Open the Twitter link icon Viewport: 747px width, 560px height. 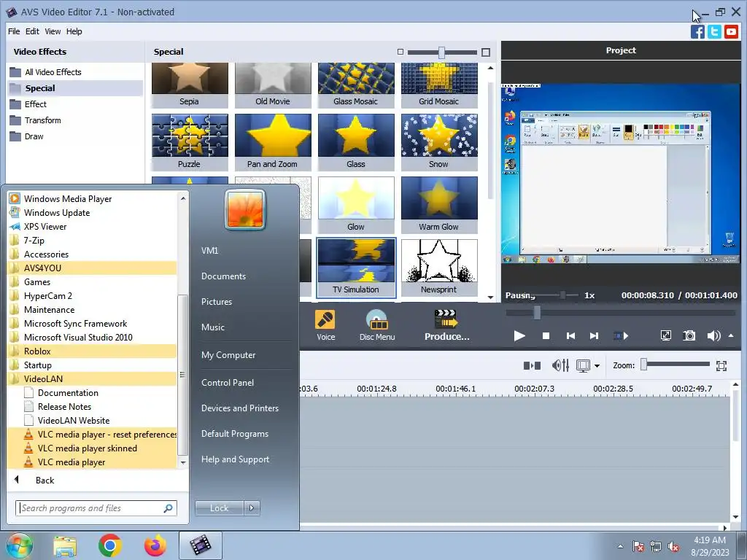pos(714,32)
